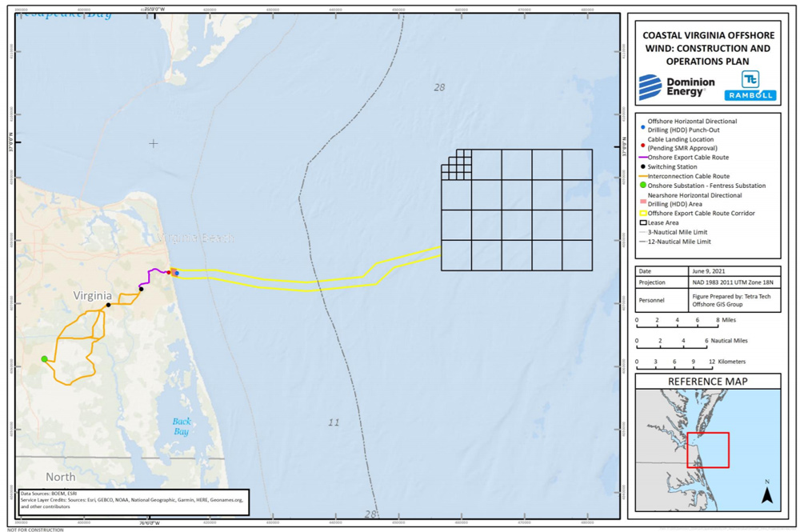The width and height of the screenshot is (800, 532).
Task: Click the green Onshore Substation legend symbol
Action: tap(642, 186)
